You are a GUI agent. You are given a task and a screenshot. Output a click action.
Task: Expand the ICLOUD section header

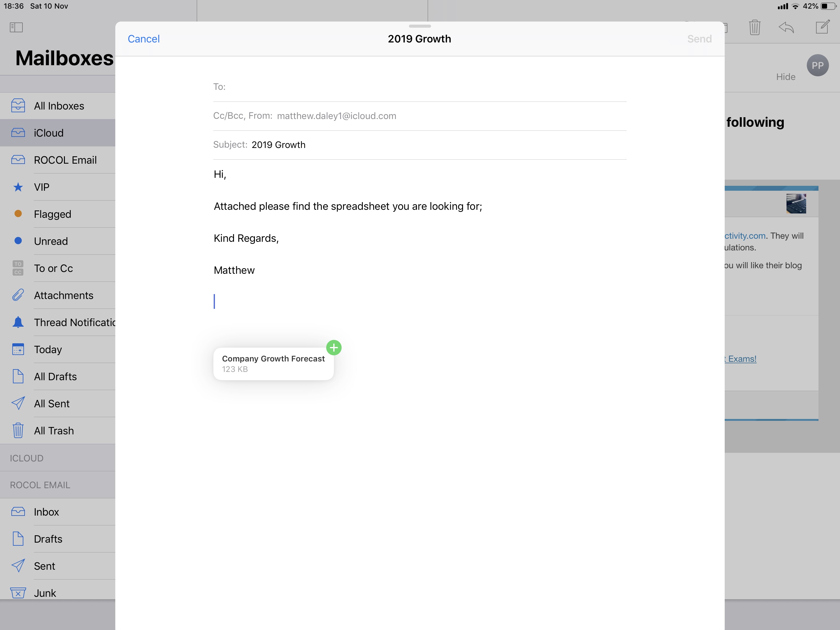(26, 458)
